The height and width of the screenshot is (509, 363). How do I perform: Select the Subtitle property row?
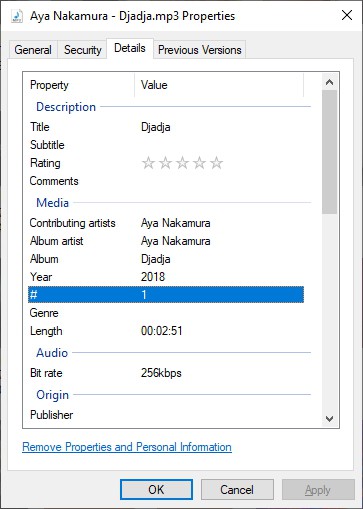coord(166,145)
